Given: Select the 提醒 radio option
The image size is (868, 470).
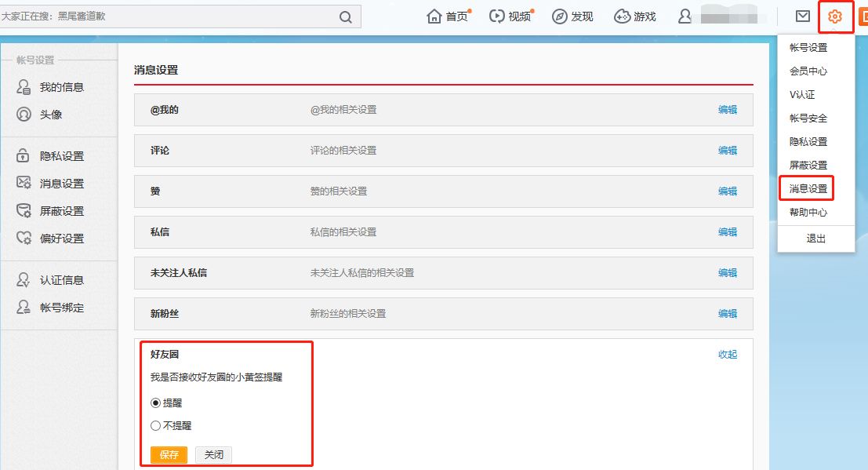Looking at the screenshot, I should 155,403.
